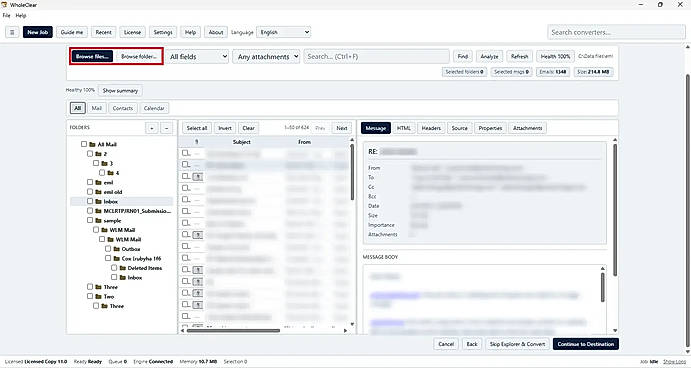The height and width of the screenshot is (368, 691).
Task: Click the WholeClear app icon in title bar
Action: (x=4, y=4)
